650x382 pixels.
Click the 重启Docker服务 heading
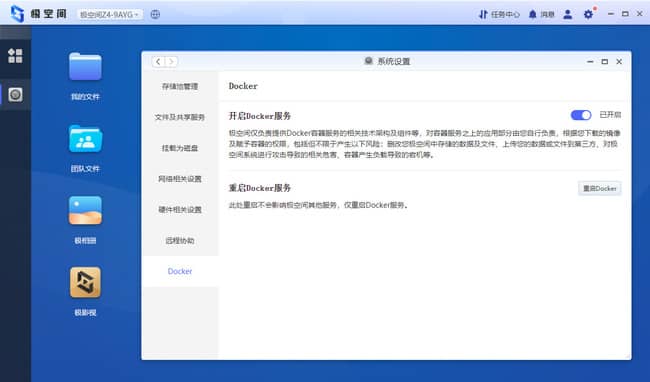tap(260, 188)
